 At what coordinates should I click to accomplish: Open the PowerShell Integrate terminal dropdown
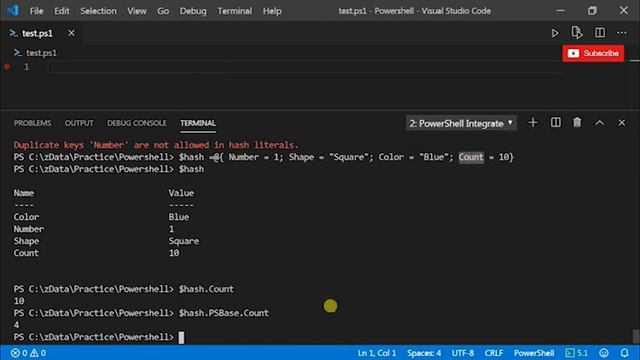[x=461, y=123]
